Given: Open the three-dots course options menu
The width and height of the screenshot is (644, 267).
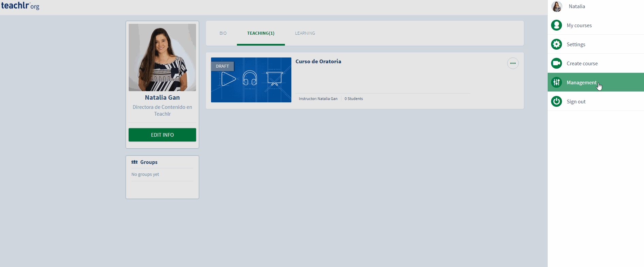Looking at the screenshot, I should [513, 63].
